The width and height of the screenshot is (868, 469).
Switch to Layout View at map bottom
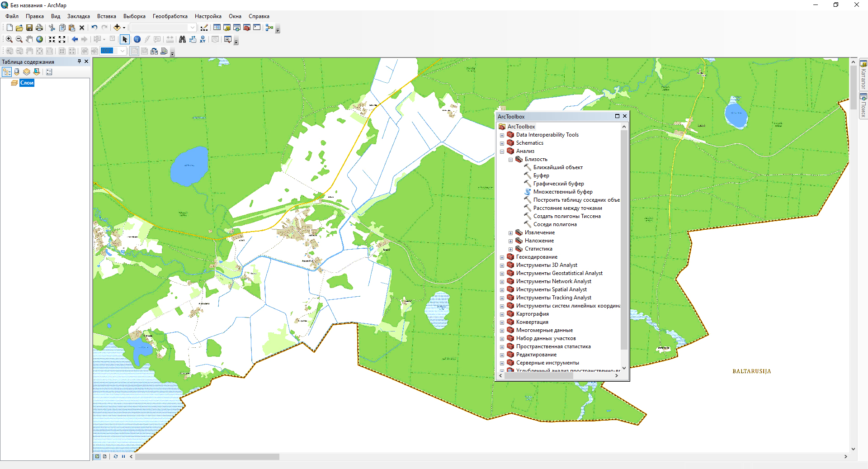coord(104,456)
